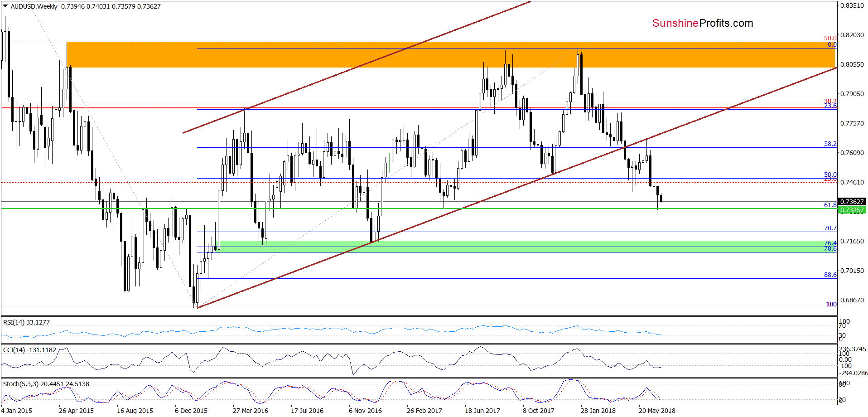
Task: Click the 0.82030 price axis label
Action: click(852, 35)
